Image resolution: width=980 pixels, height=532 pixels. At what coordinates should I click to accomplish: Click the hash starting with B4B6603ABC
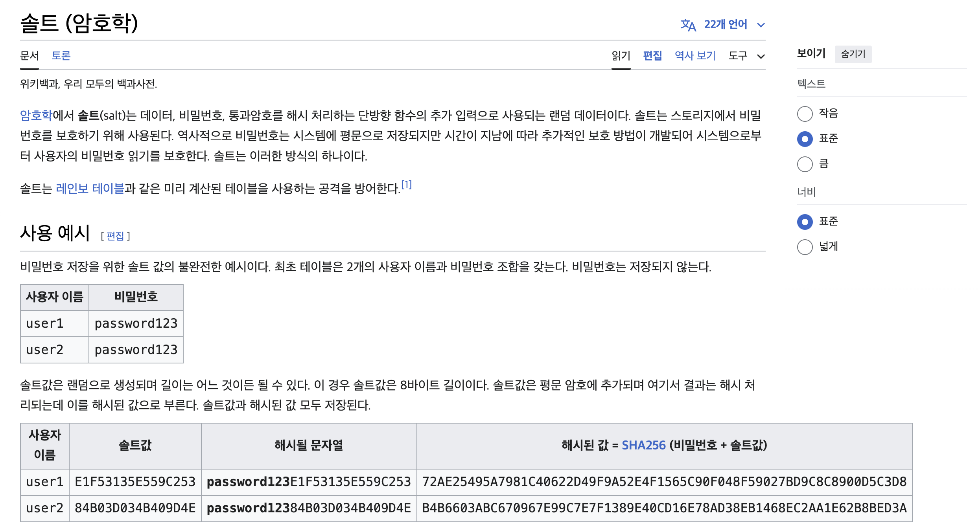665,508
